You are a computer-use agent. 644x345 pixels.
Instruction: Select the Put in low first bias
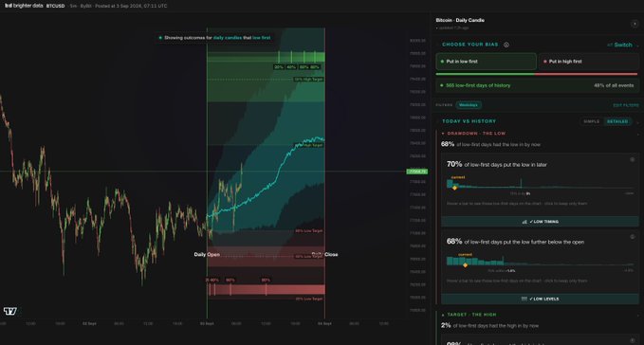tap(486, 62)
